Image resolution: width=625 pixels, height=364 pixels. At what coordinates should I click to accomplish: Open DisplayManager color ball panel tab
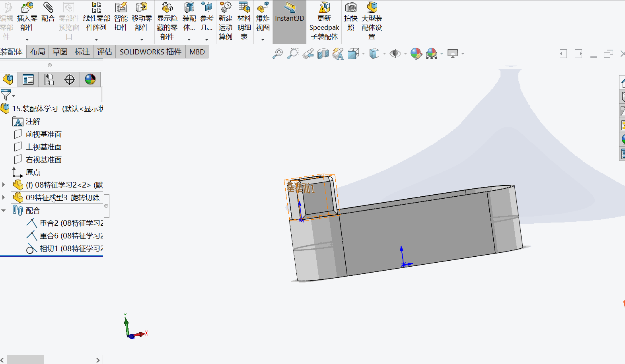click(90, 79)
